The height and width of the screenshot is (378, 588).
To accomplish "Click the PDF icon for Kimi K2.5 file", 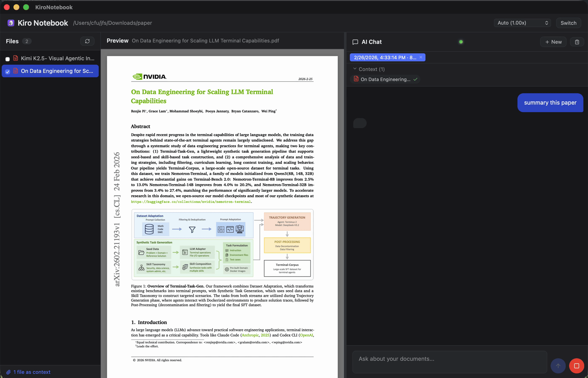I will pos(16,58).
